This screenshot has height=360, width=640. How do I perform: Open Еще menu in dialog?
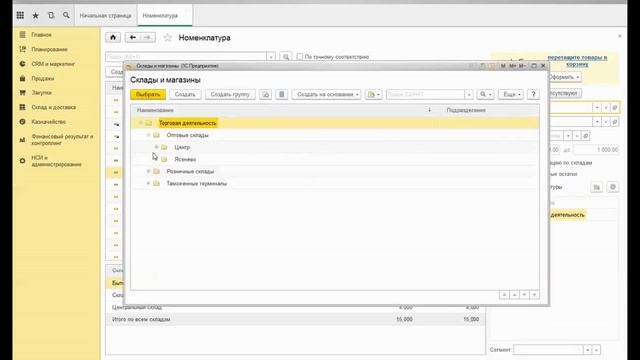pos(511,94)
